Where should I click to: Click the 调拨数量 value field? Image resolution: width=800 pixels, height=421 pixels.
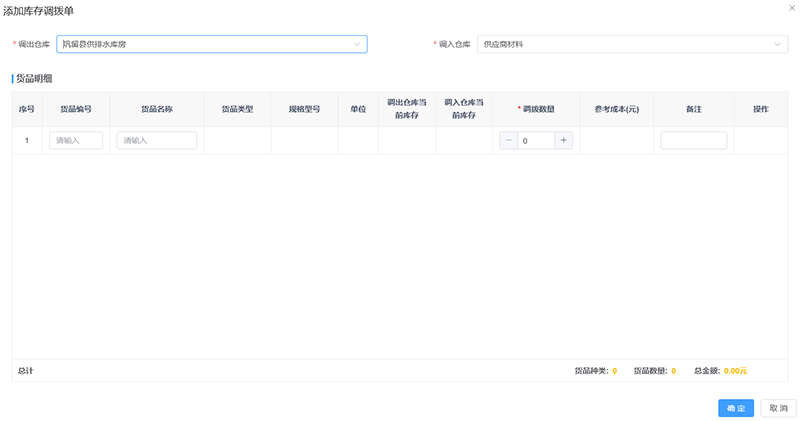click(x=536, y=140)
